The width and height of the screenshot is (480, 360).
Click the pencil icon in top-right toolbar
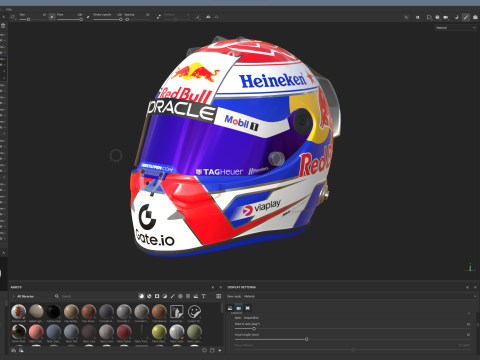pyautogui.click(x=466, y=17)
